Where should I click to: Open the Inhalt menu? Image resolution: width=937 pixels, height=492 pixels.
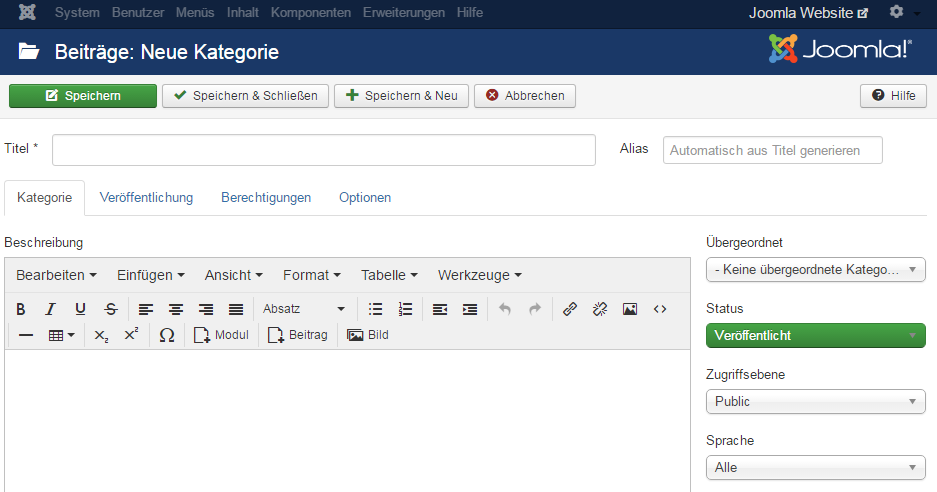[243, 13]
